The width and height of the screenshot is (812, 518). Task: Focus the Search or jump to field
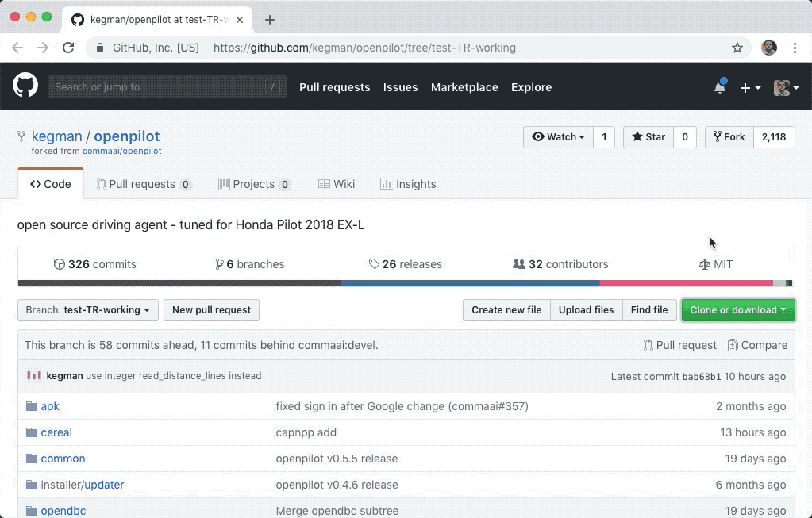click(x=167, y=87)
